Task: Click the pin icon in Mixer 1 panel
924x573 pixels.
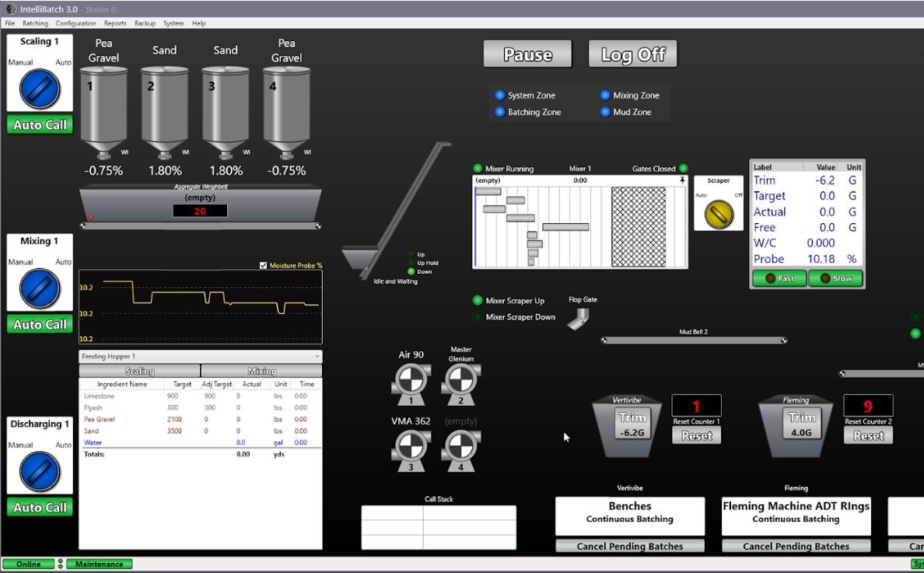Action: coord(682,180)
